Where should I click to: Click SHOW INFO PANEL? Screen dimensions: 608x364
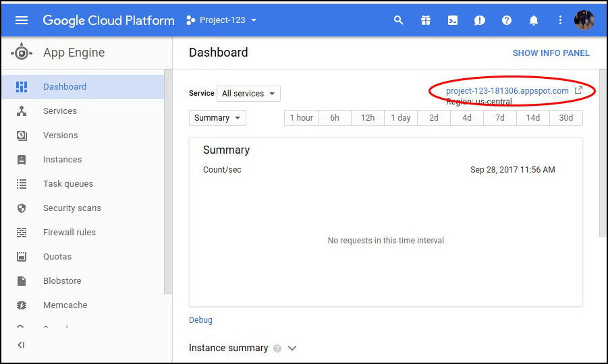click(551, 53)
